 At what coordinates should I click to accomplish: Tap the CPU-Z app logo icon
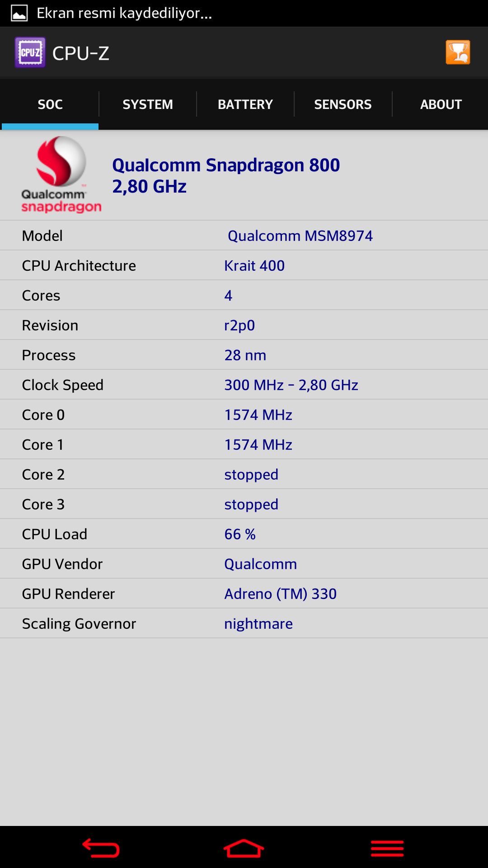pos(30,52)
